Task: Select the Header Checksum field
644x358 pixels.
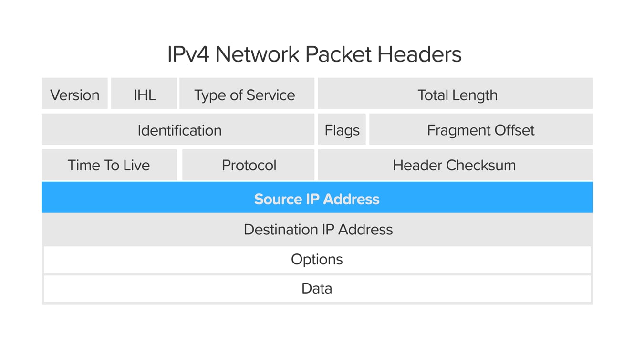Action: [x=454, y=165]
